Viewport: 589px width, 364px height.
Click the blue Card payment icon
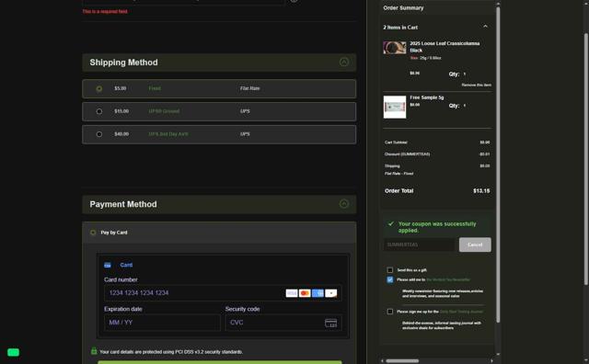108,266
